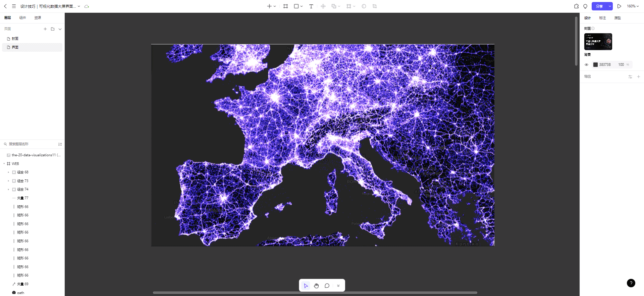Switch to the 图层 layers tab
This screenshot has height=296, width=644.
(8, 18)
